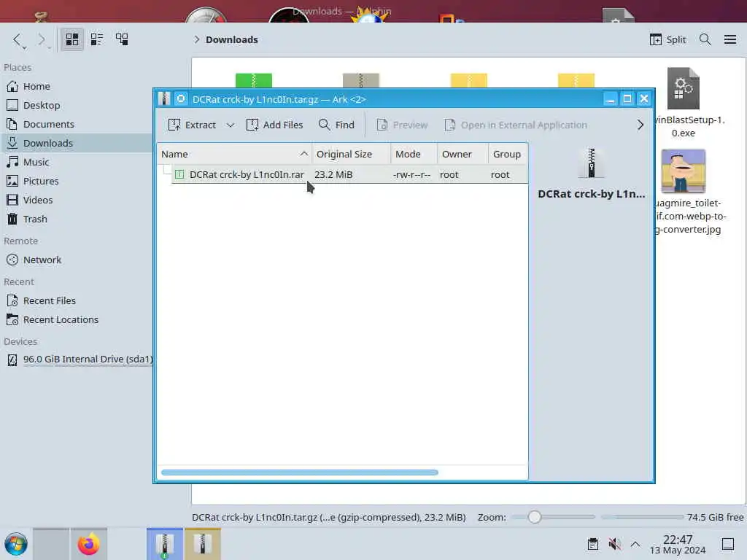Open Trash in Places panel

click(x=76, y=219)
